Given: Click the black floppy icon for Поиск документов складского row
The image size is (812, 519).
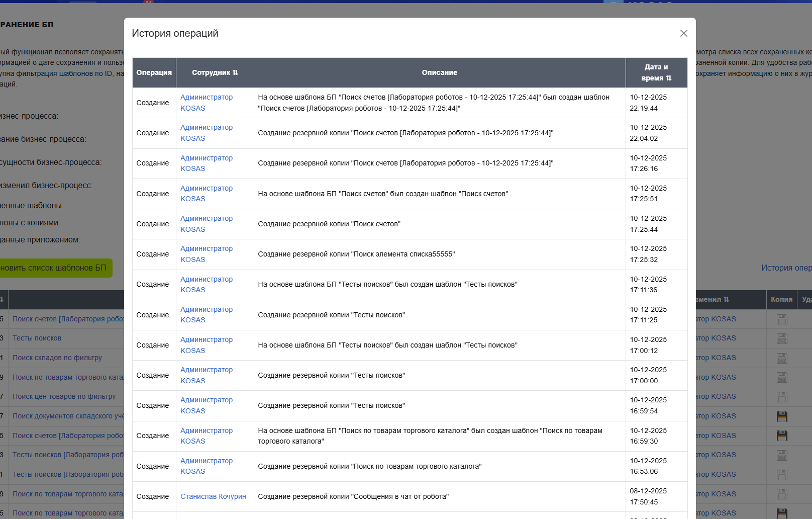Looking at the screenshot, I should click(x=782, y=416).
